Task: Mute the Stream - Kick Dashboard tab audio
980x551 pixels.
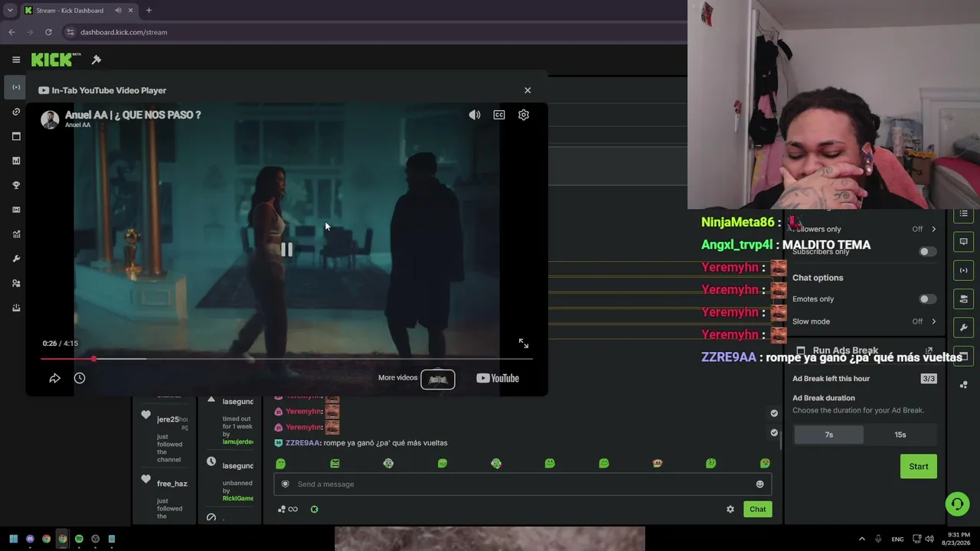Action: [x=118, y=10]
